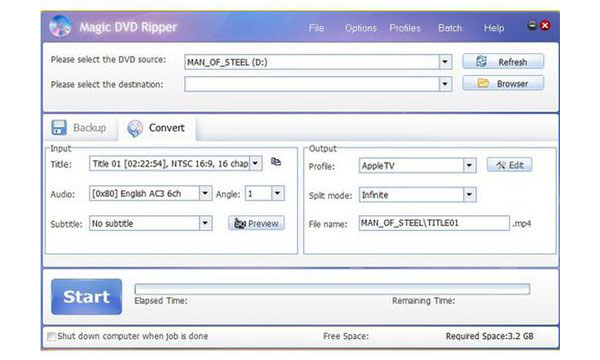600x360 pixels.
Task: Switch to the Backup tab
Action: [80, 128]
